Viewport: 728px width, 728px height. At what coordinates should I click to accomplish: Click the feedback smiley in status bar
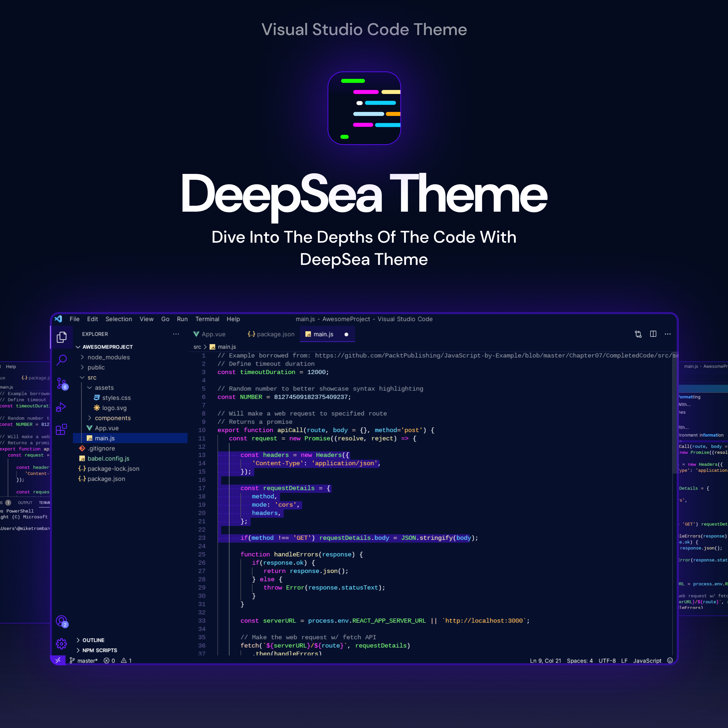click(x=670, y=660)
